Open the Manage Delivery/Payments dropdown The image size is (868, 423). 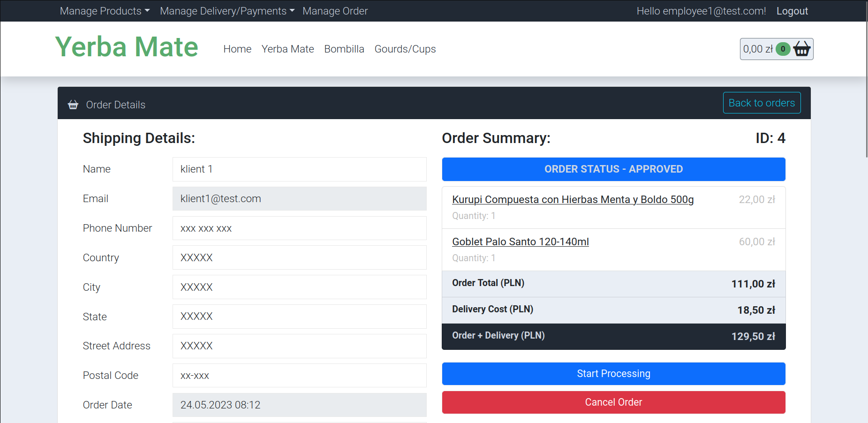pos(227,11)
